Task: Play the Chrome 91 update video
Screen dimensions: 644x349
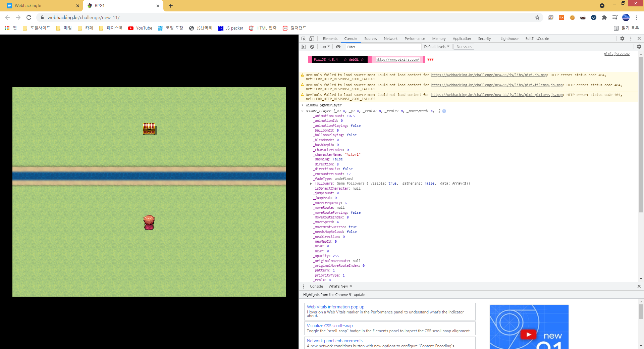Action: point(528,334)
